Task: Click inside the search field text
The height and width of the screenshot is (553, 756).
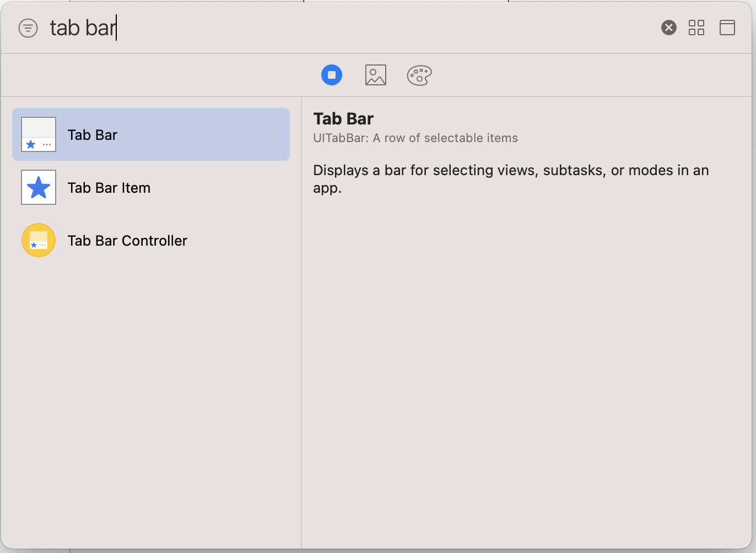Action: (83, 28)
